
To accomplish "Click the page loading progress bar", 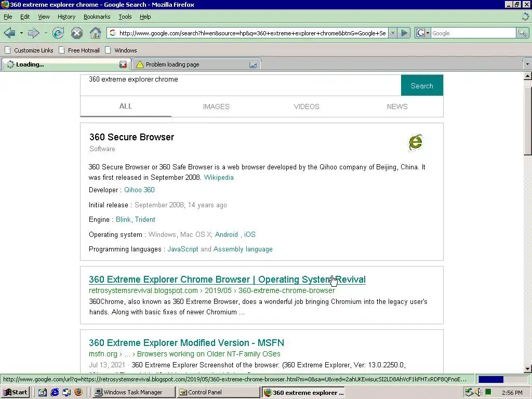I will pos(502,379).
